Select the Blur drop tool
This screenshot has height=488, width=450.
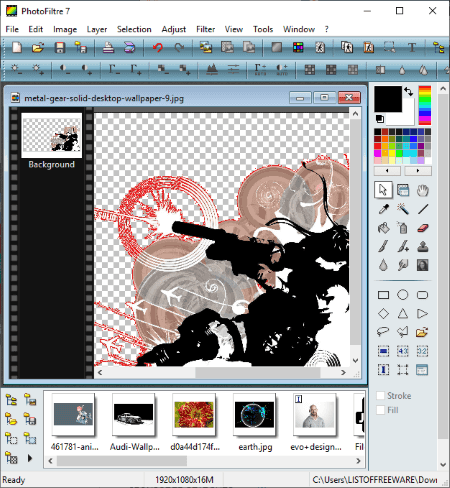[x=383, y=265]
